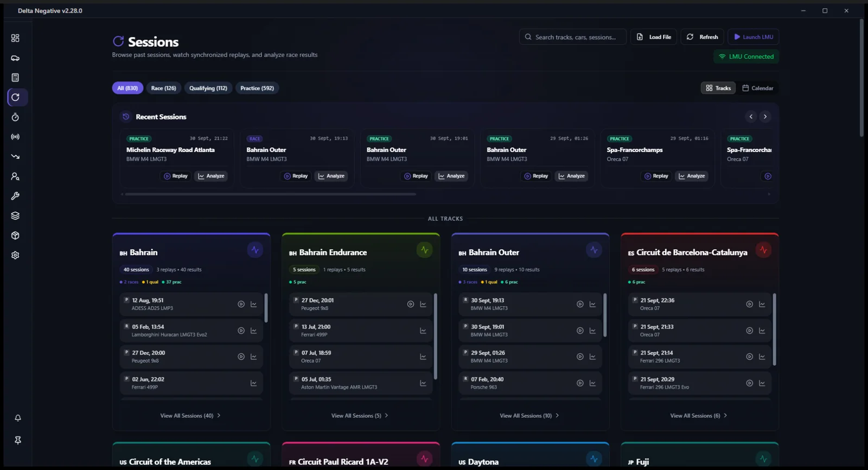
Task: Open the dashboard grid icon in sidebar
Action: tap(15, 38)
